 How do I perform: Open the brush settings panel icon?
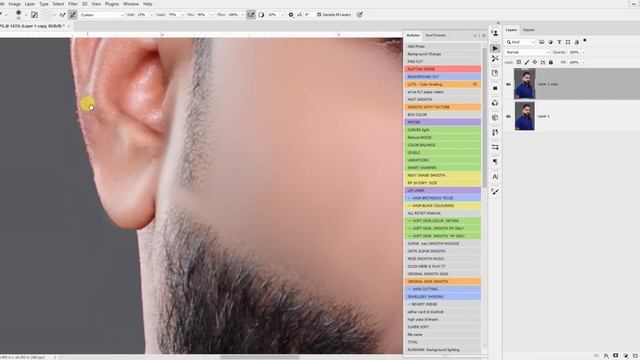[x=35, y=15]
